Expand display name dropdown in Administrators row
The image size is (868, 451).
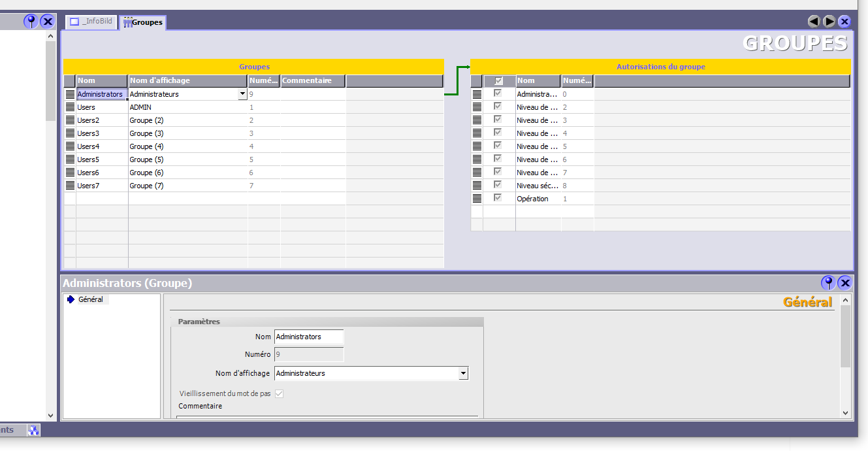coord(242,94)
